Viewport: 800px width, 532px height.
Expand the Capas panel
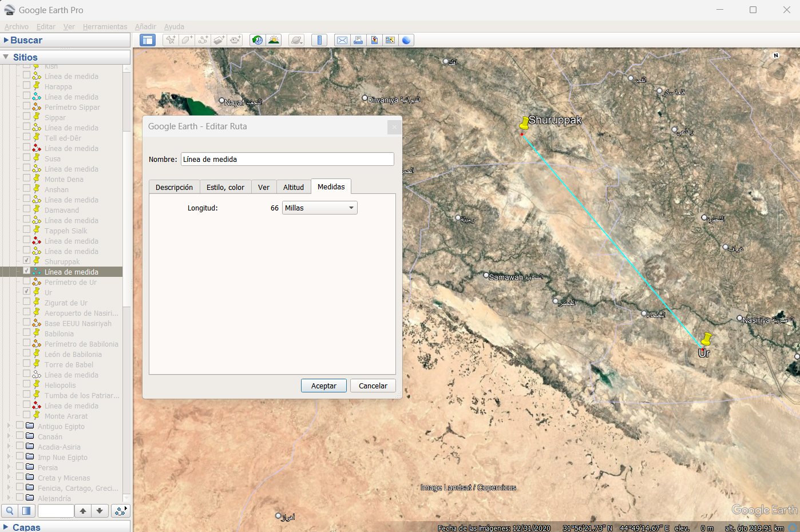[x=6, y=527]
